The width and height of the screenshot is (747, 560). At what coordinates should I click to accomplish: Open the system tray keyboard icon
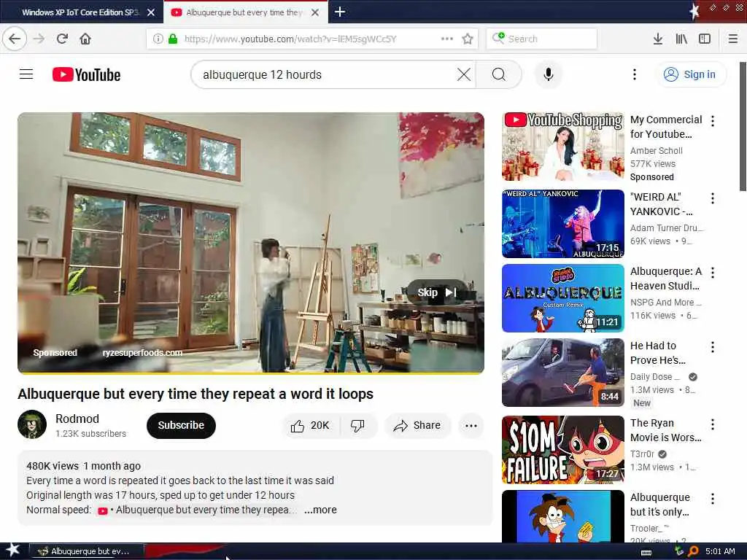point(646,553)
